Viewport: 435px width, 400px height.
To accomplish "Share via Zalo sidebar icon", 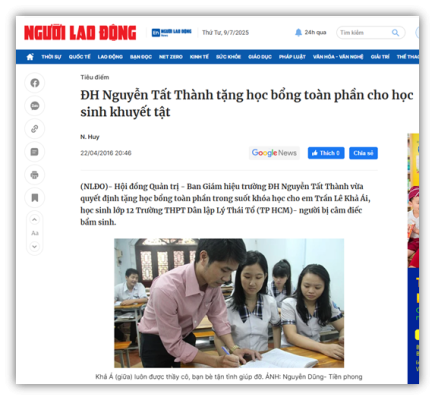I will [x=35, y=106].
